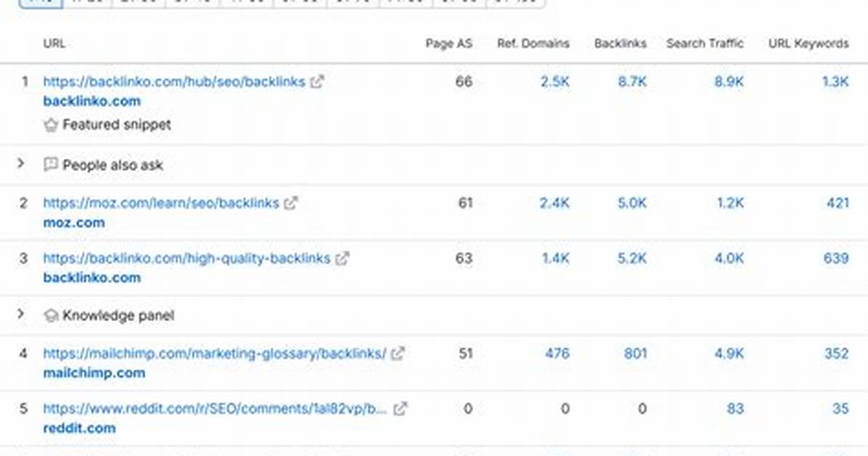Open 1.2K search traffic for moz.com

[x=731, y=203]
